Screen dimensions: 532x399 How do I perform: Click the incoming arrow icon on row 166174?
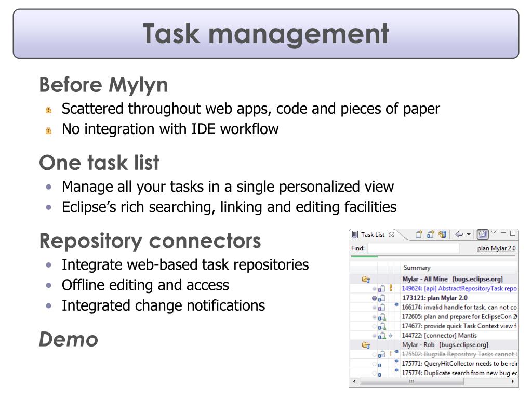click(x=396, y=305)
